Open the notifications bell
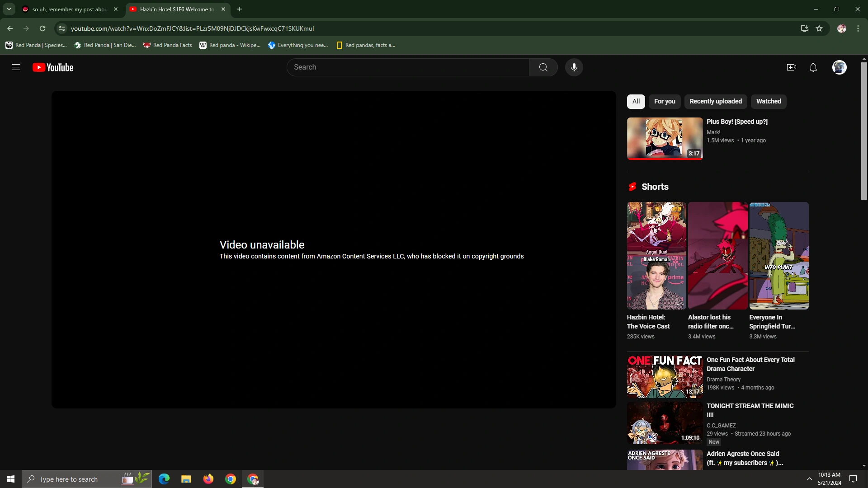 tap(813, 67)
